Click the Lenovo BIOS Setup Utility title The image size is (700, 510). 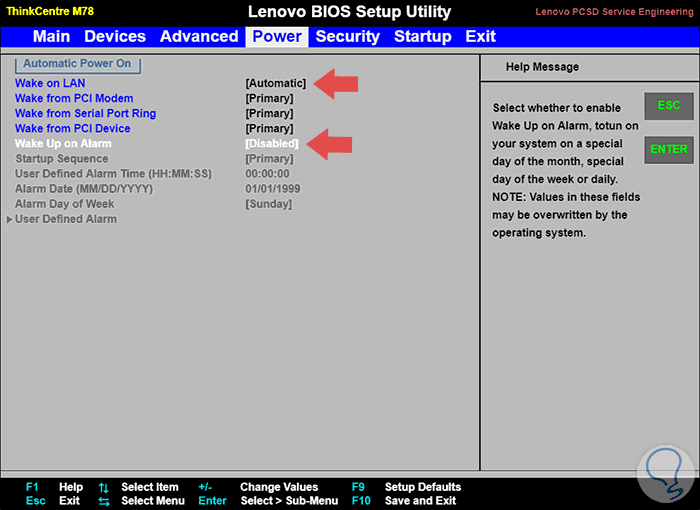tap(350, 12)
